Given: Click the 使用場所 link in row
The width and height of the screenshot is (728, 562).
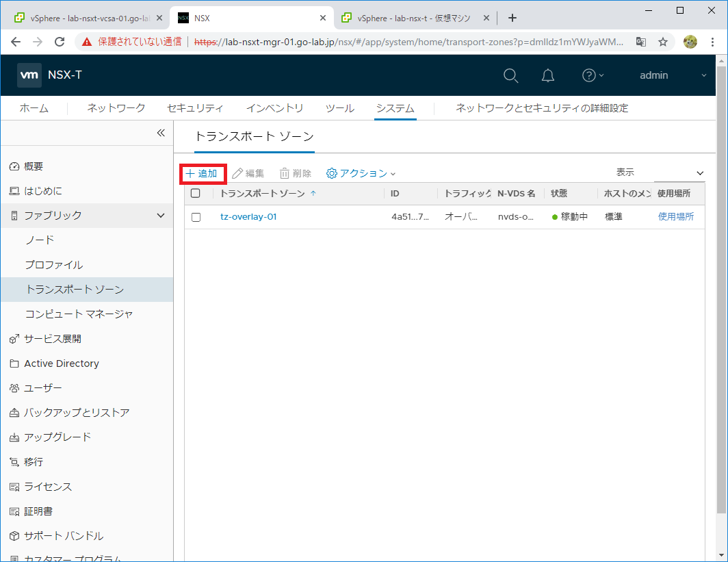Looking at the screenshot, I should pyautogui.click(x=676, y=216).
